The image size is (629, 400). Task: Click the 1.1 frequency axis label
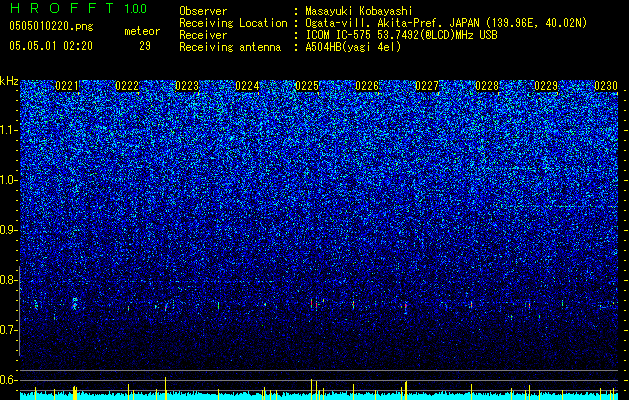pyautogui.click(x=8, y=130)
